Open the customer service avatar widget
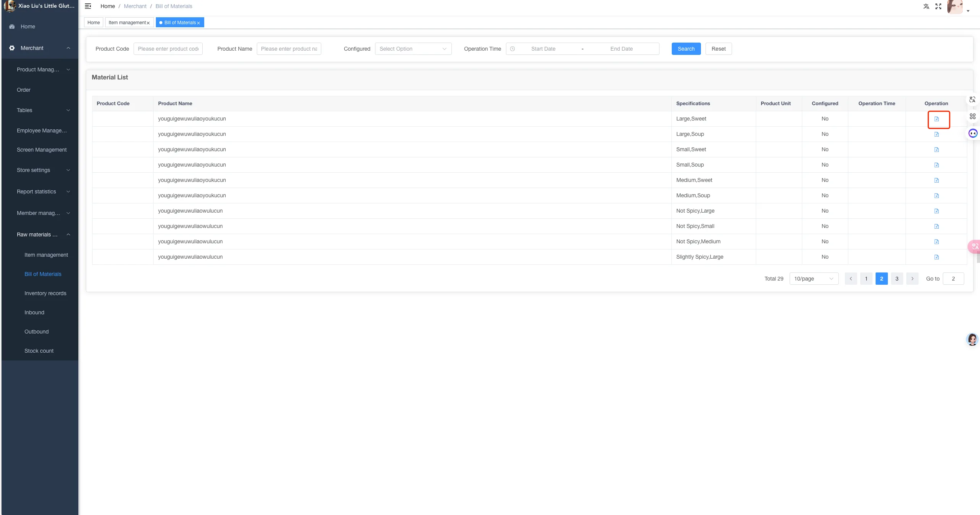Image resolution: width=980 pixels, height=515 pixels. click(972, 340)
